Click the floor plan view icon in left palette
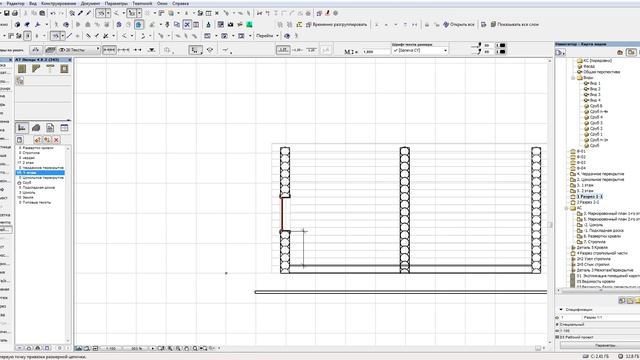This screenshot has height=360, width=640. click(22, 128)
